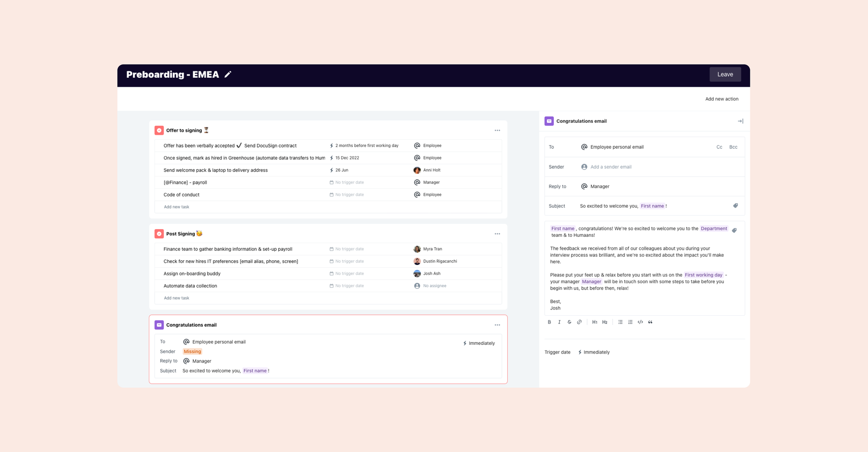This screenshot has height=452, width=868.
Task: Toggle bold formatting in email editor
Action: (549, 322)
